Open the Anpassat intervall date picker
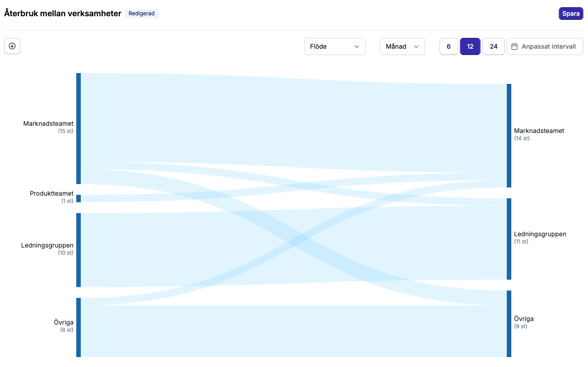Screen dimensions: 588x367 click(545, 46)
